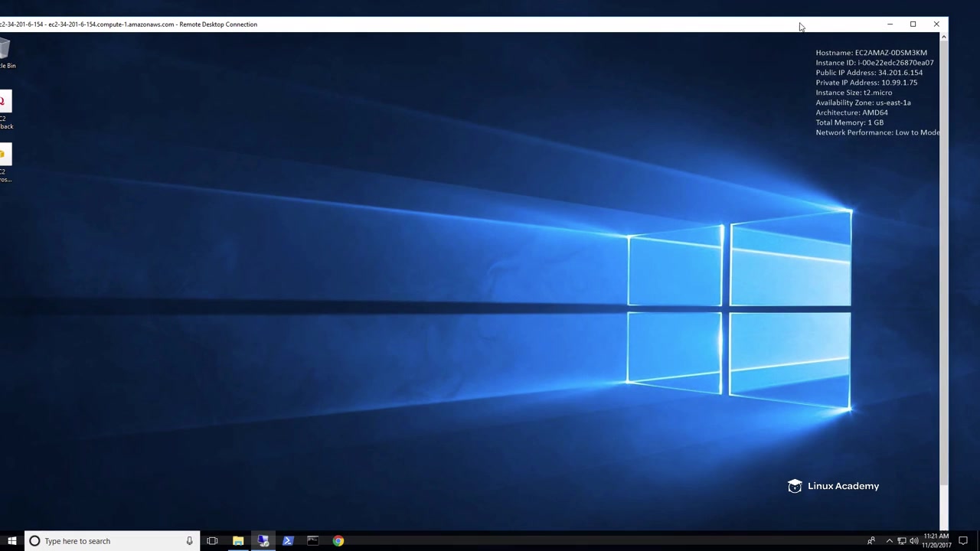Click the 'Public IP Address: 34.201.6.154' text
The height and width of the screenshot is (551, 980).
[869, 73]
